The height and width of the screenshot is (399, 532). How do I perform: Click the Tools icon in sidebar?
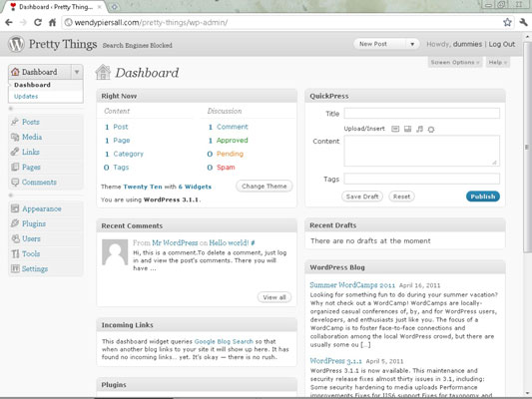pyautogui.click(x=15, y=253)
